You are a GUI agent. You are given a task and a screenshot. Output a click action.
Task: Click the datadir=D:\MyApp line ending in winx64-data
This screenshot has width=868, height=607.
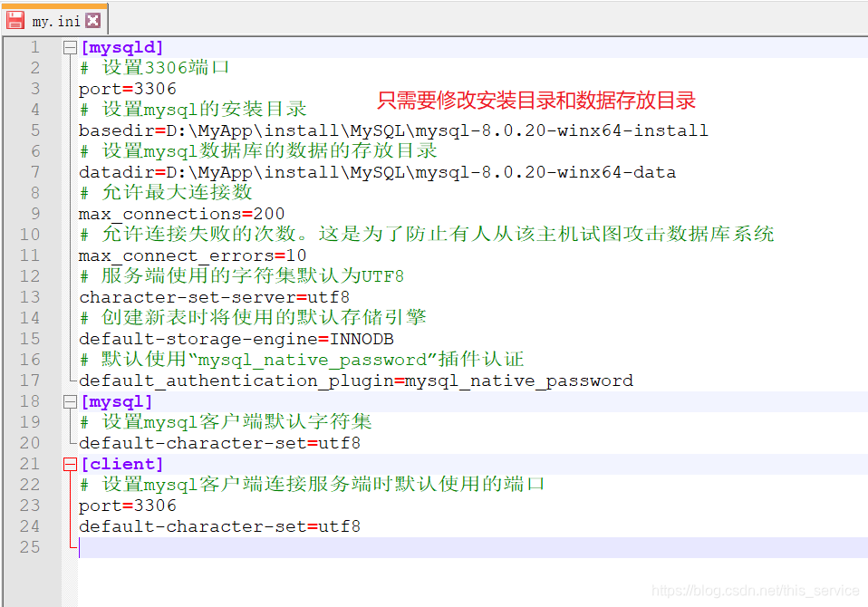click(377, 172)
